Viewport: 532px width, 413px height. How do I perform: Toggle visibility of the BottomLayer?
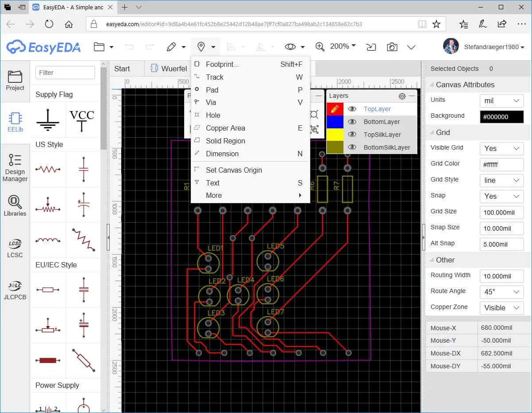352,122
